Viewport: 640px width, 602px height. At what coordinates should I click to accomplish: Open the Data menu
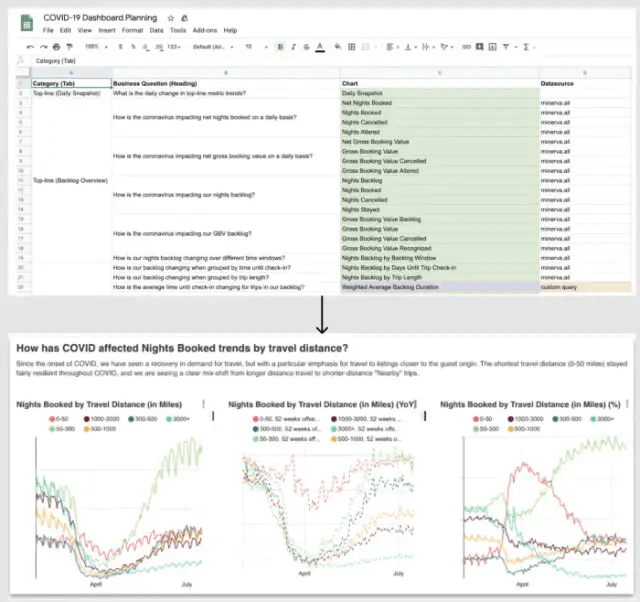tap(156, 31)
